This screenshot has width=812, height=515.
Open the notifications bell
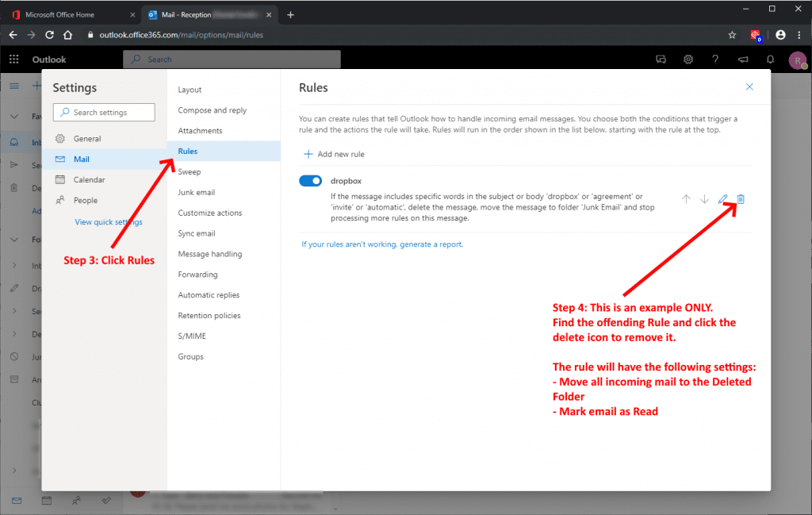[x=769, y=59]
